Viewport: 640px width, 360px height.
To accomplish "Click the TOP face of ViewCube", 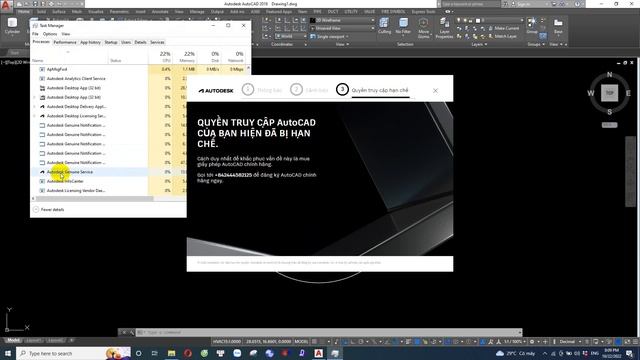I will click(x=609, y=93).
